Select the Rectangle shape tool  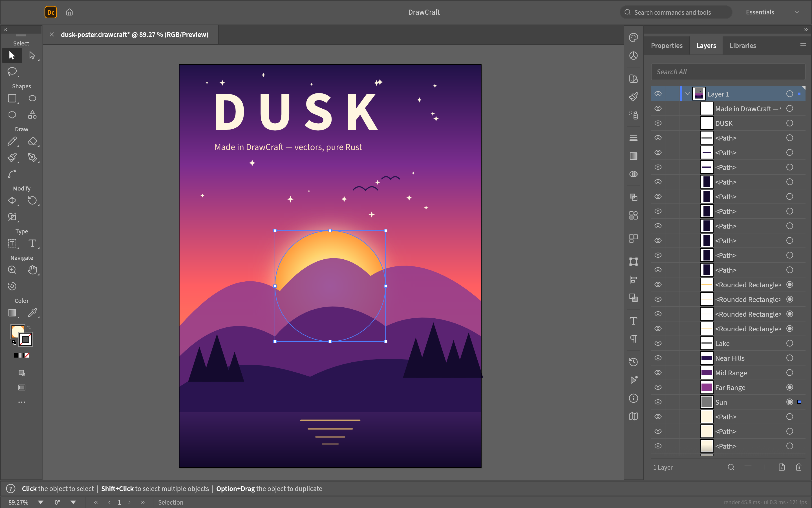[12, 98]
